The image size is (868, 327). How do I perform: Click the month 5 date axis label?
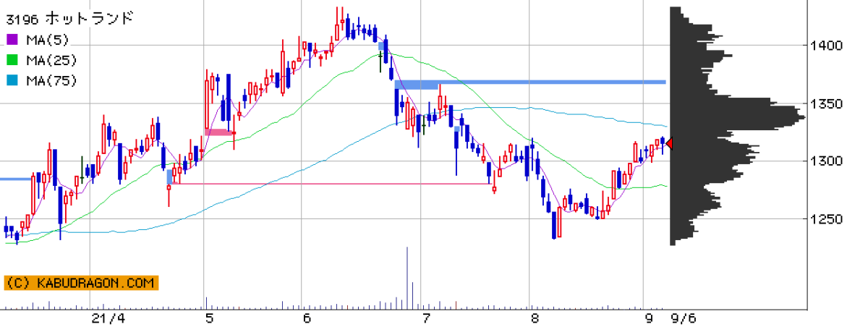(209, 318)
